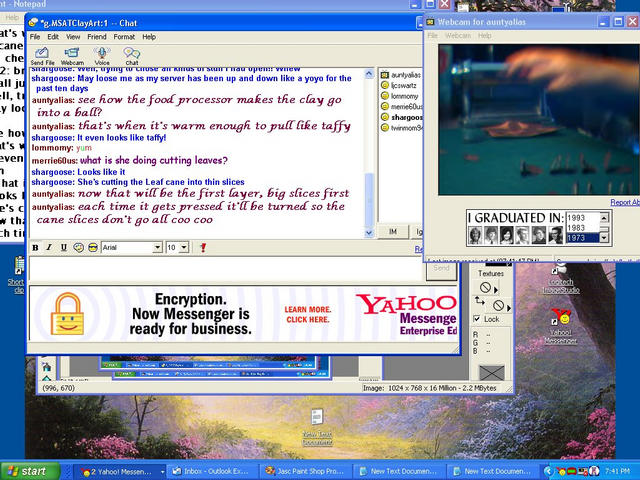The width and height of the screenshot is (640, 480).
Task: Click the webcam video feed
Action: tap(539, 120)
